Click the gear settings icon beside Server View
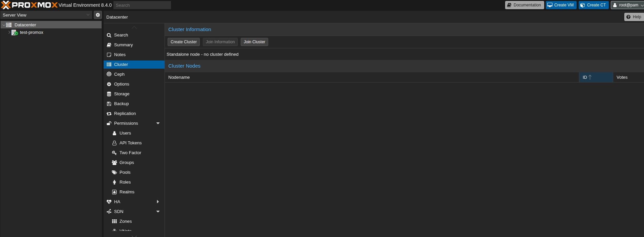Screen dimensions: 644x237 point(98,15)
